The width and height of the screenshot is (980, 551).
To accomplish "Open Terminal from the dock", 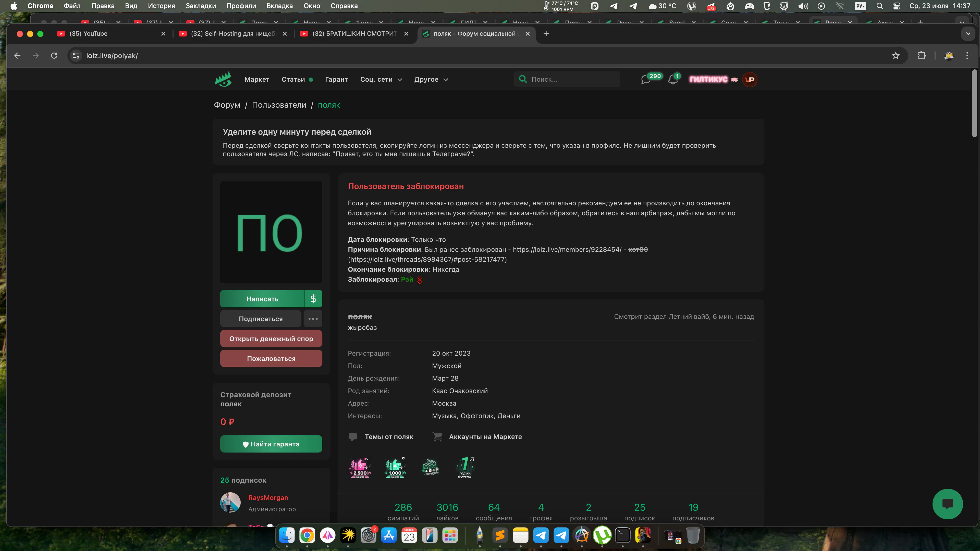I will point(623,535).
